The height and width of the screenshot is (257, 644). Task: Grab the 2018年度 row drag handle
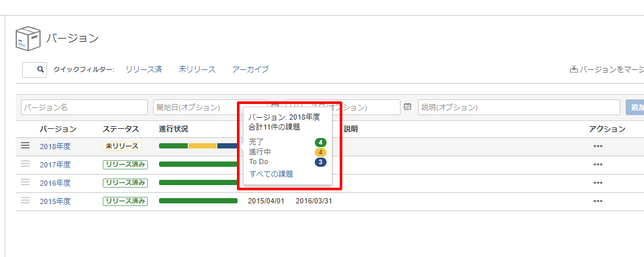26,145
